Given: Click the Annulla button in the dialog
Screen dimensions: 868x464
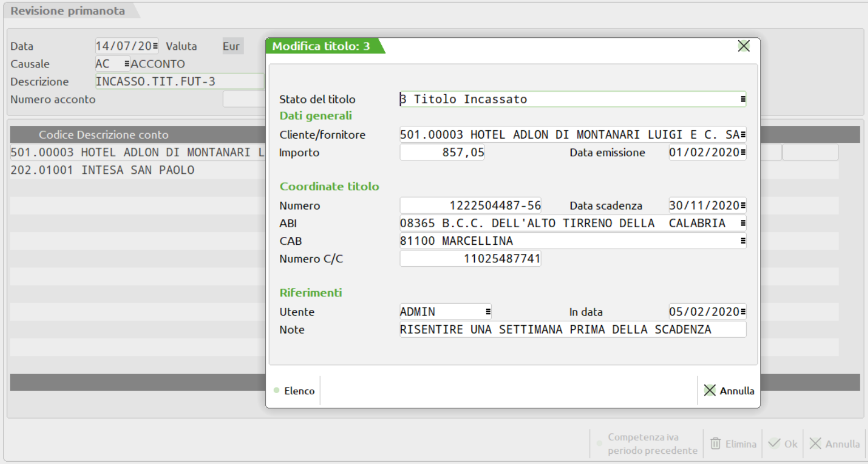Looking at the screenshot, I should 729,391.
